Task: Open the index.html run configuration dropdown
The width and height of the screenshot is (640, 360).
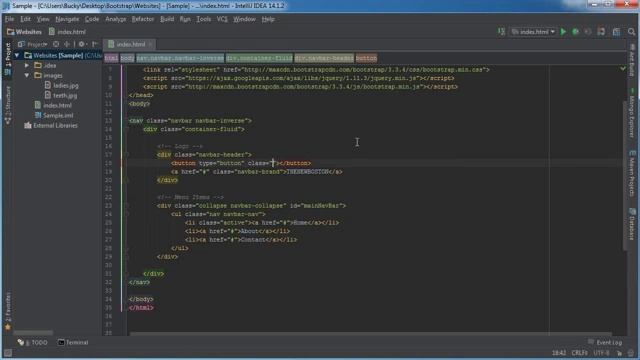Action: pyautogui.click(x=533, y=32)
